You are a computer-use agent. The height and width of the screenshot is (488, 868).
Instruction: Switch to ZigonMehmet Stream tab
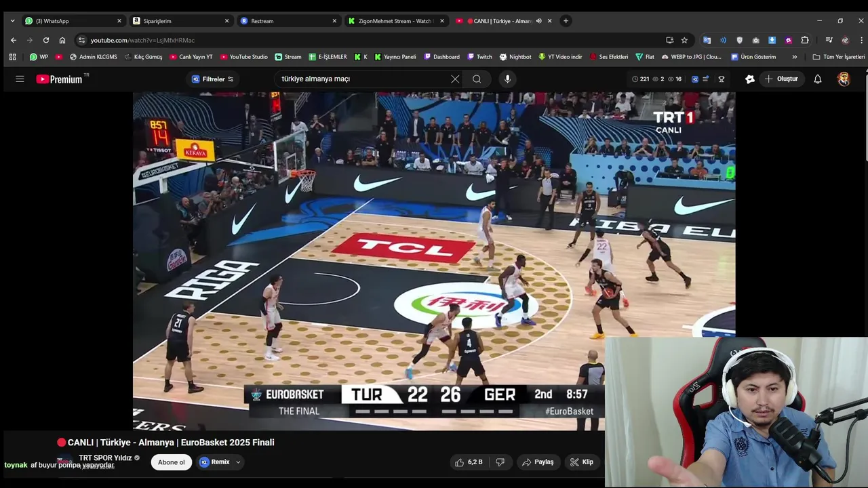pos(396,21)
